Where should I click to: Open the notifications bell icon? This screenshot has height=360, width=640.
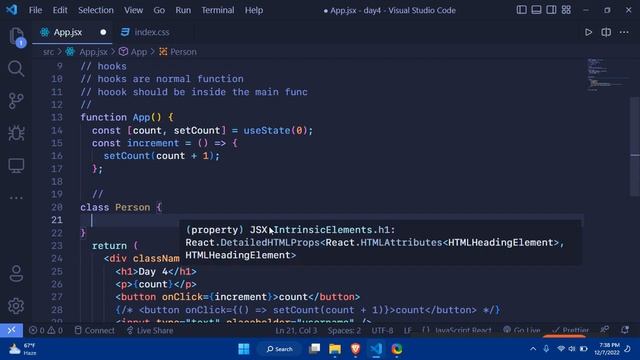pyautogui.click(x=625, y=330)
